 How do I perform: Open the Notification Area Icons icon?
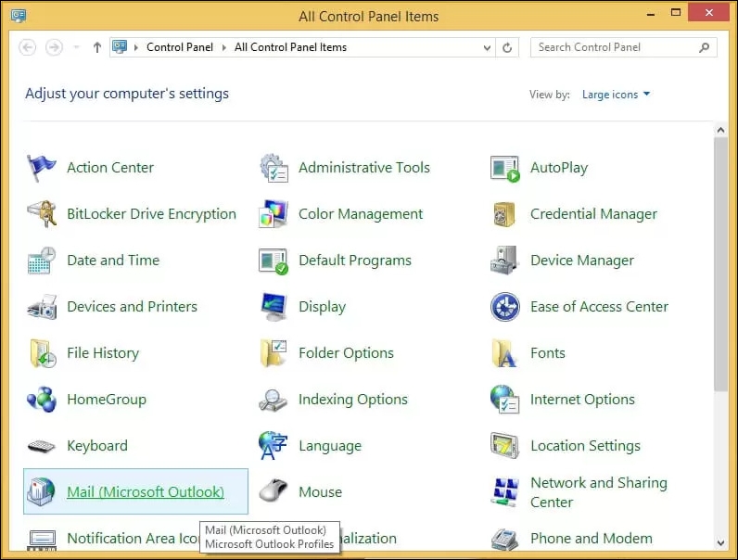(x=42, y=541)
